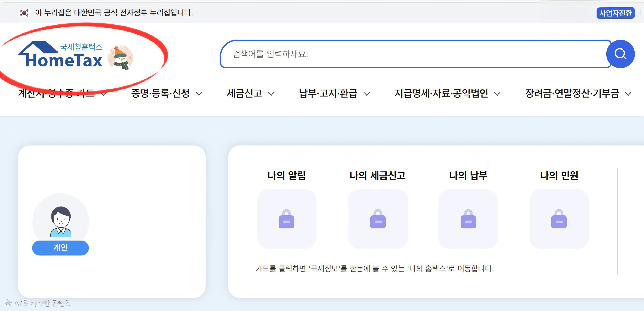This screenshot has height=311, width=644.
Task: Open the 지급명세·자료·공익법인 menu
Action: (441, 94)
